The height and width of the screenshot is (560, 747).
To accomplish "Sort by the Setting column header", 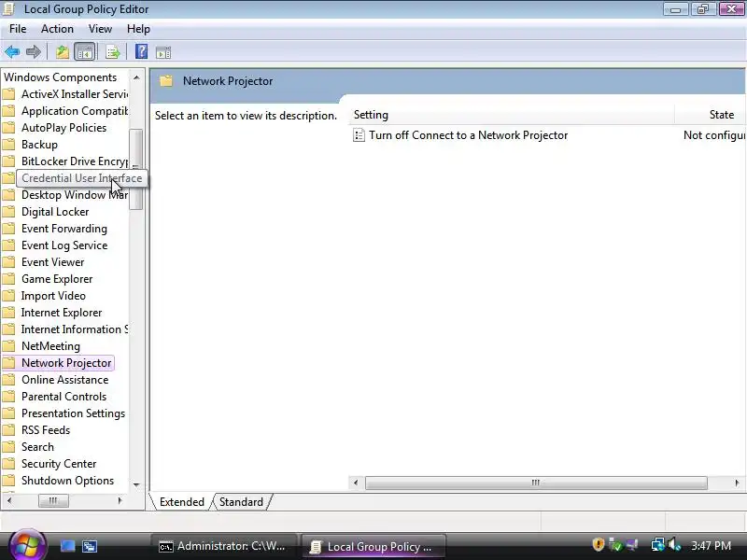I will tap(511, 115).
